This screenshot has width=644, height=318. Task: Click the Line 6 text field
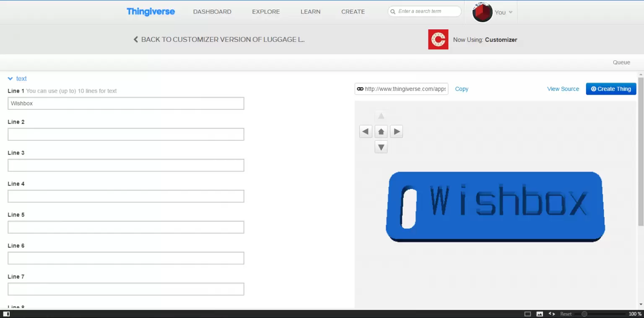click(126, 258)
